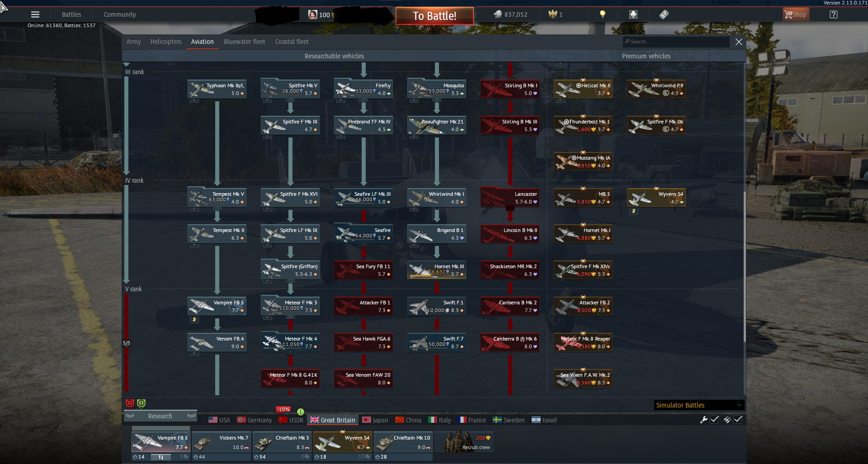Viewport: 868px width, 464px height.
Task: Open the Battle Pass (BP) icon
Action: tap(664, 14)
